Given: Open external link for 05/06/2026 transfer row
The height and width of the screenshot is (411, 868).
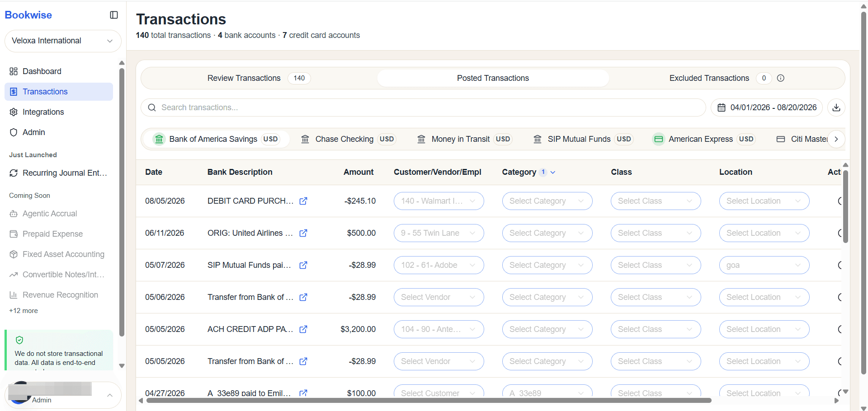Looking at the screenshot, I should point(303,297).
